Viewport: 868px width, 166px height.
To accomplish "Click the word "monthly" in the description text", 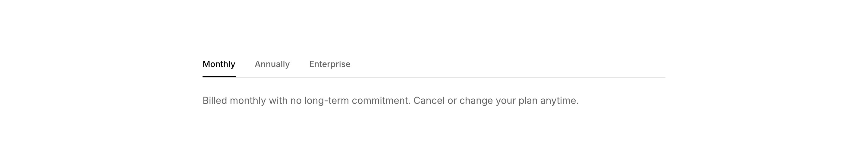I will (248, 101).
